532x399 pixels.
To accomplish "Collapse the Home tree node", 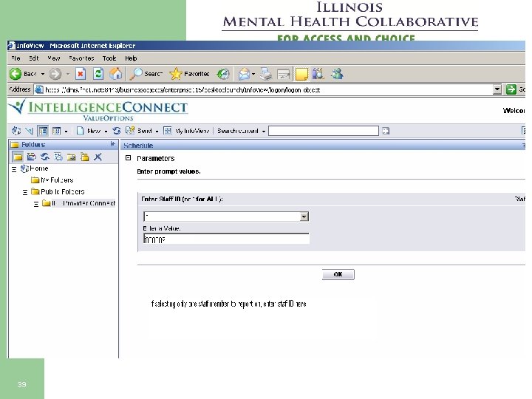I will 14,169.
